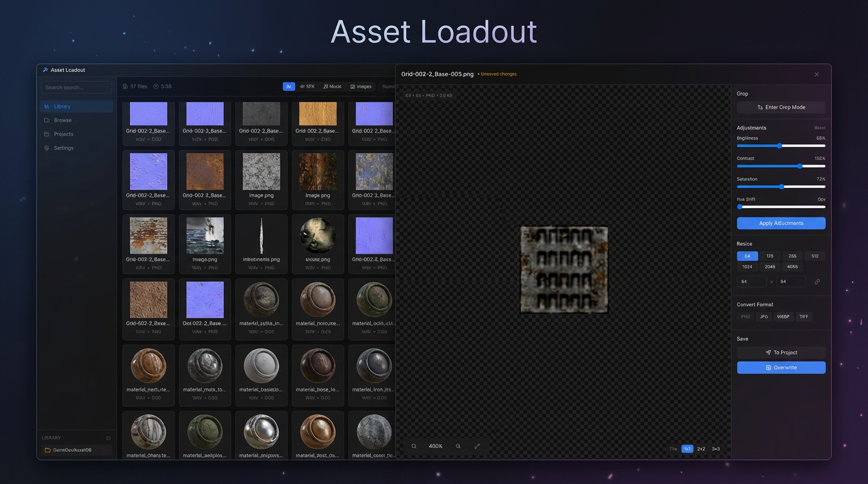Image resolution: width=868 pixels, height=484 pixels.
Task: Filter assets by Music
Action: point(332,86)
